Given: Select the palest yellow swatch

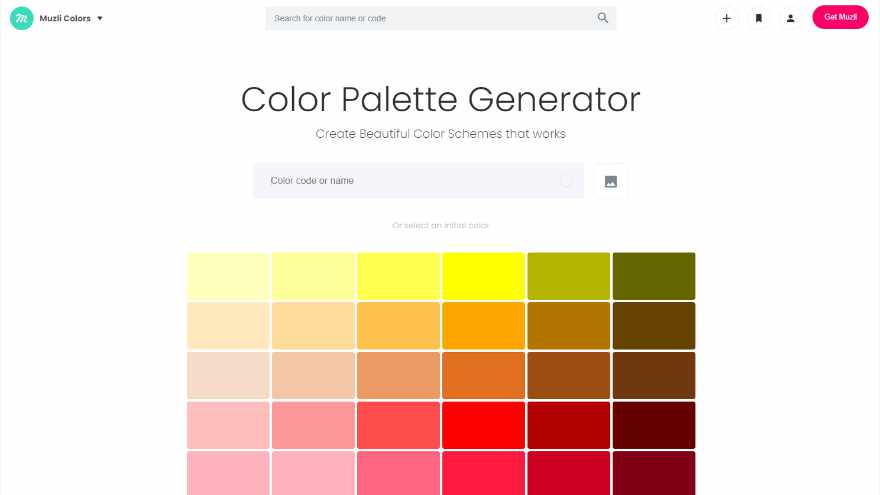Looking at the screenshot, I should pyautogui.click(x=228, y=275).
